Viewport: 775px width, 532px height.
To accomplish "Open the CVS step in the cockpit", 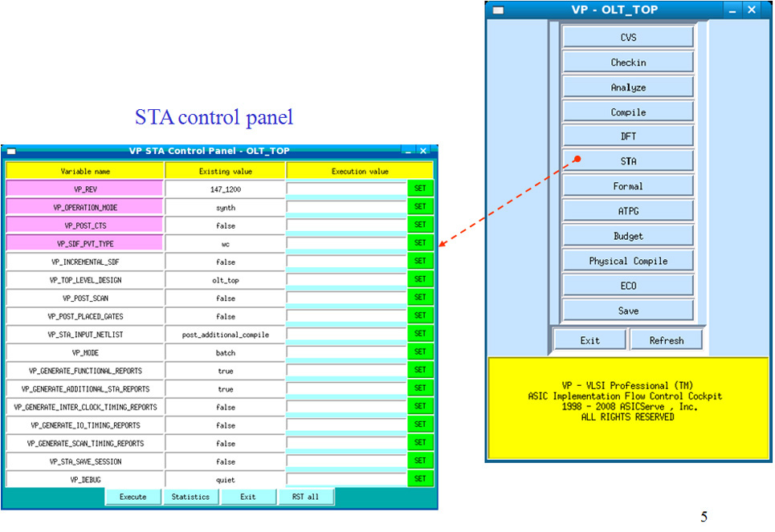I will tap(628, 38).
